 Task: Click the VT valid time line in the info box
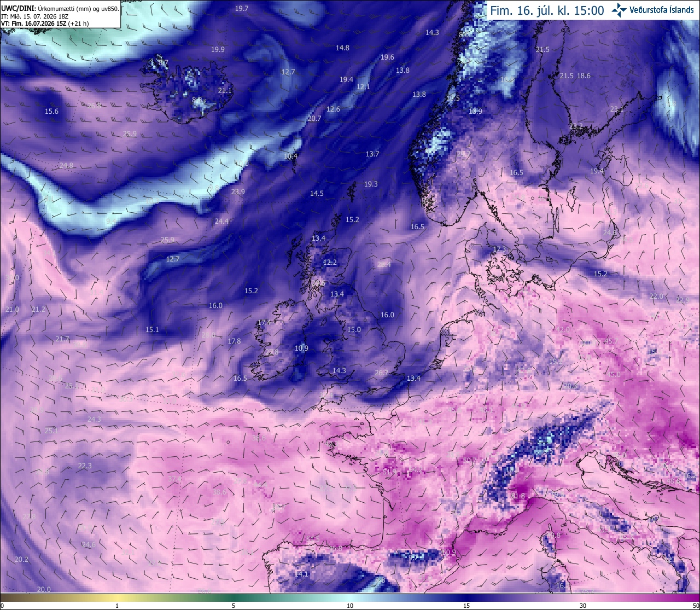pos(45,24)
